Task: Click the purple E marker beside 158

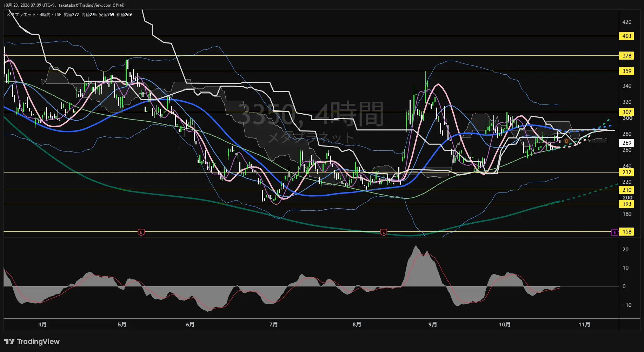Action: coord(615,232)
